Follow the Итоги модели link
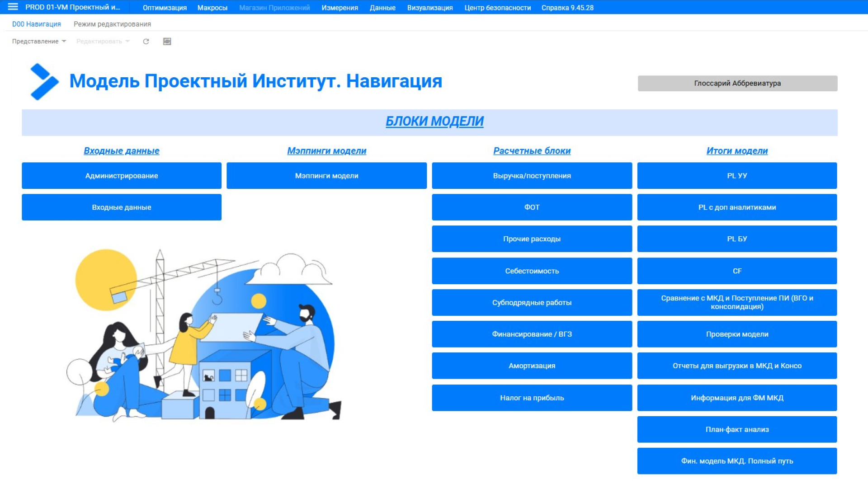Screen dimensions: 868x488 coord(736,151)
